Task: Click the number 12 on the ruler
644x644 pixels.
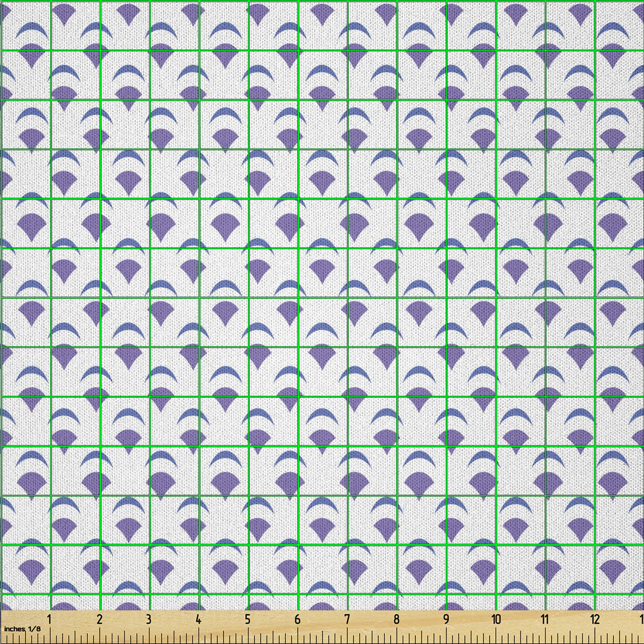Action: coord(595,619)
